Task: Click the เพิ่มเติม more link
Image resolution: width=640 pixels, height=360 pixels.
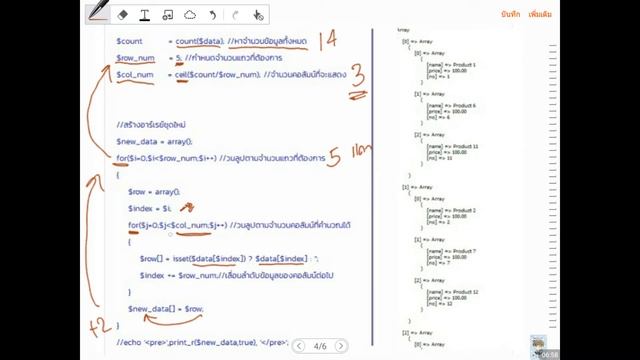Action: pos(540,14)
